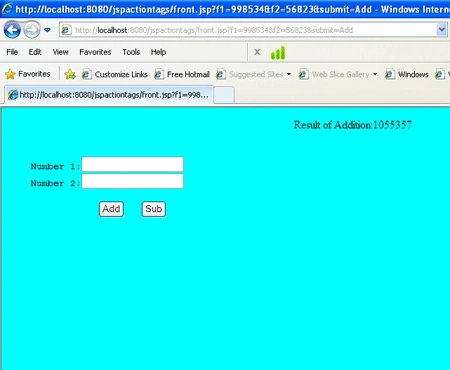Image resolution: width=450 pixels, height=370 pixels.
Task: Open the Customize Links favorite
Action: [121, 74]
